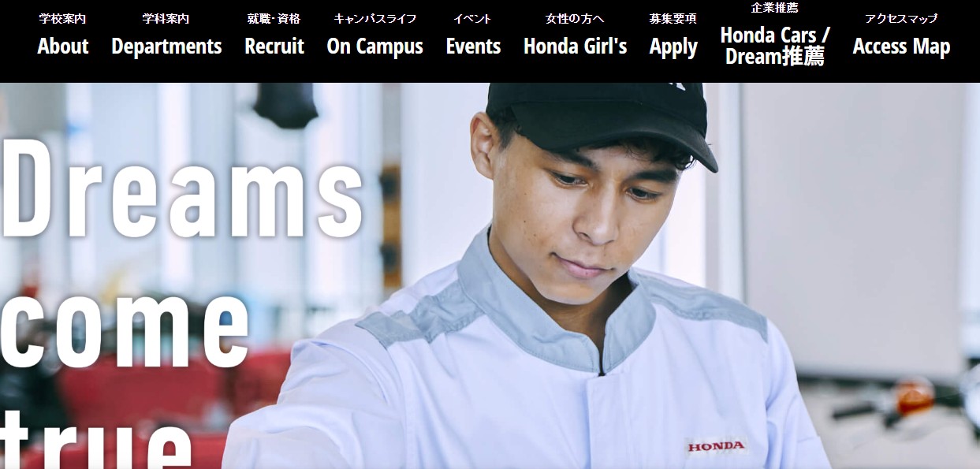Open the Events navigation link
The height and width of the screenshot is (469, 980).
(473, 47)
